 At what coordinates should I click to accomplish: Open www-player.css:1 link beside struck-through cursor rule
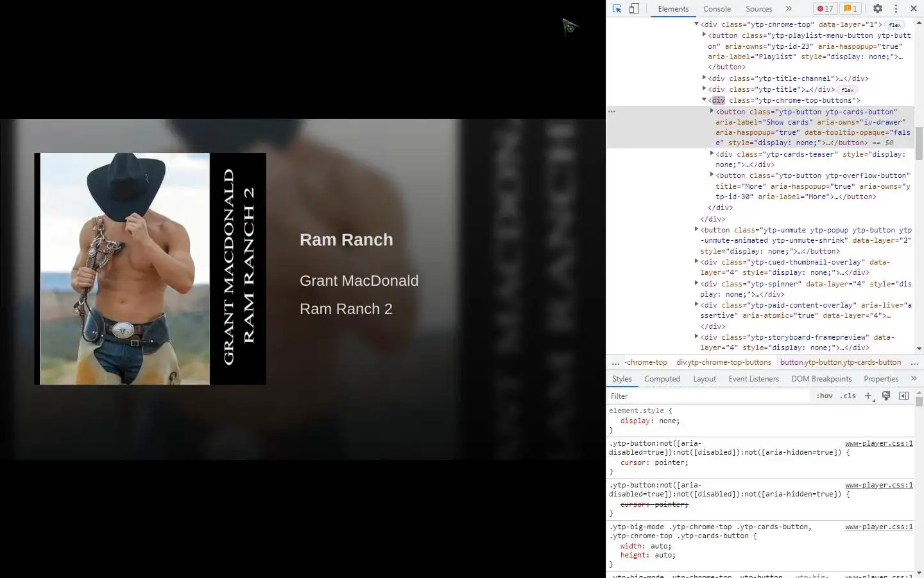coord(878,486)
